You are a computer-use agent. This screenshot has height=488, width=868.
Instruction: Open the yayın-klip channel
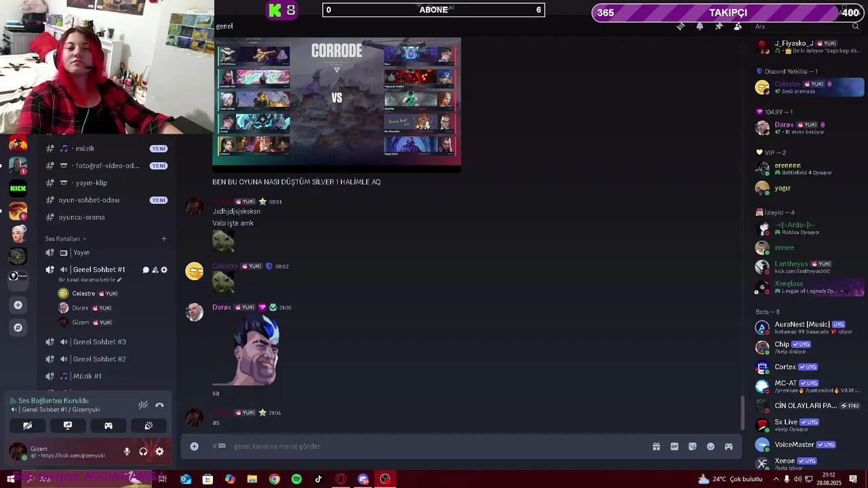point(106,183)
